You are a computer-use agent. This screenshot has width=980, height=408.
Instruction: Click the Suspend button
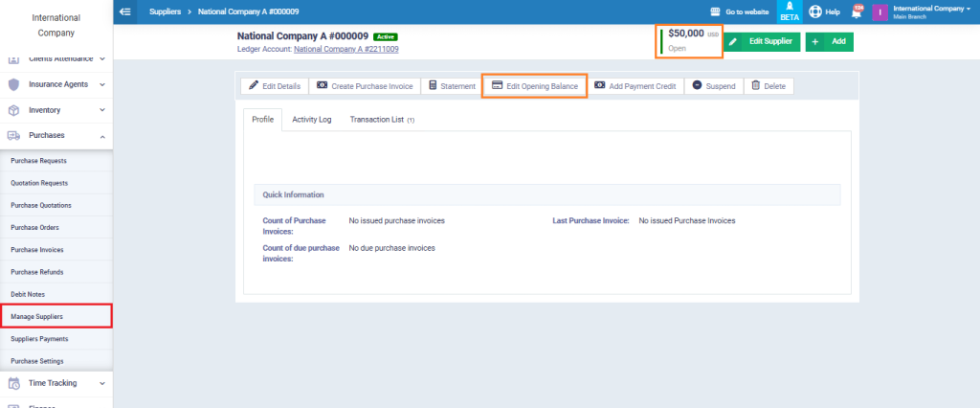coord(714,86)
